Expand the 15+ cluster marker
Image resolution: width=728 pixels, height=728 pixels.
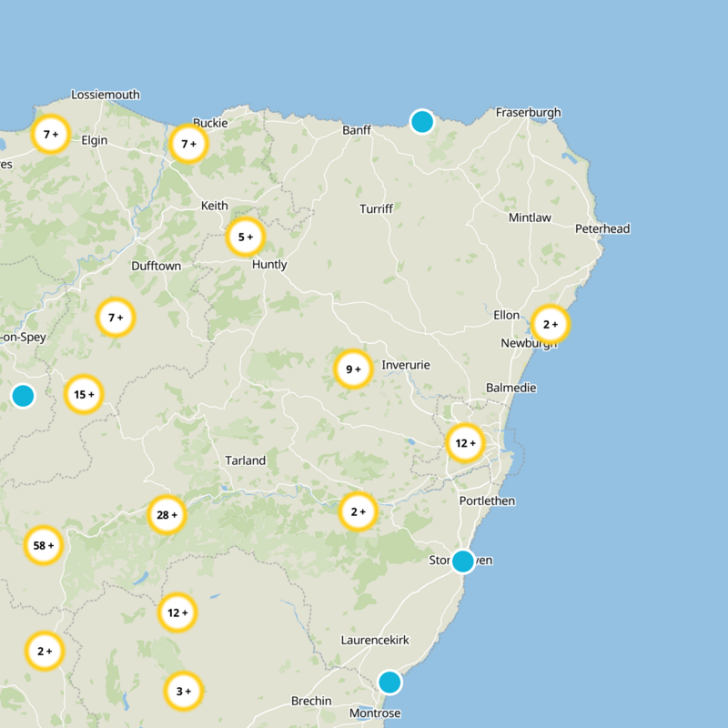[x=84, y=394]
